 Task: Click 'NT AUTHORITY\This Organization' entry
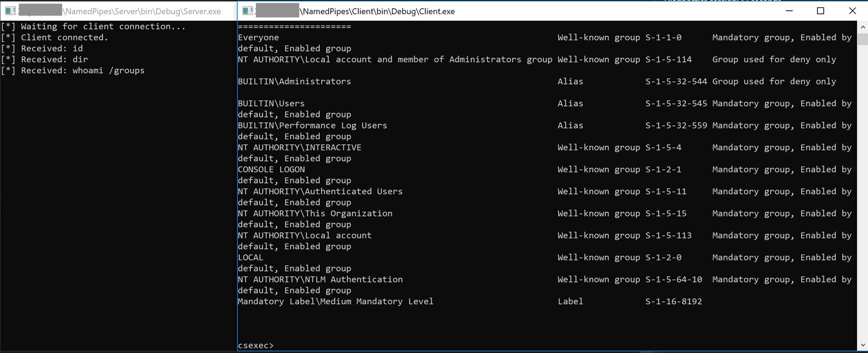click(315, 214)
